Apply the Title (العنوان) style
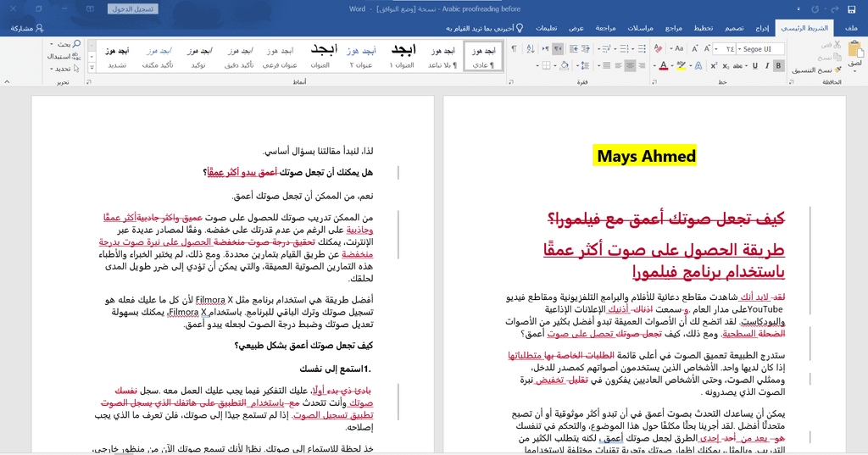 [323, 56]
